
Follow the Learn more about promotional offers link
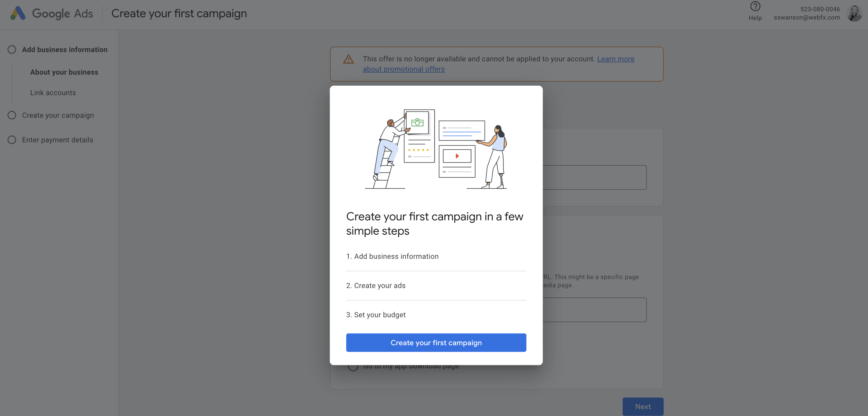point(404,69)
